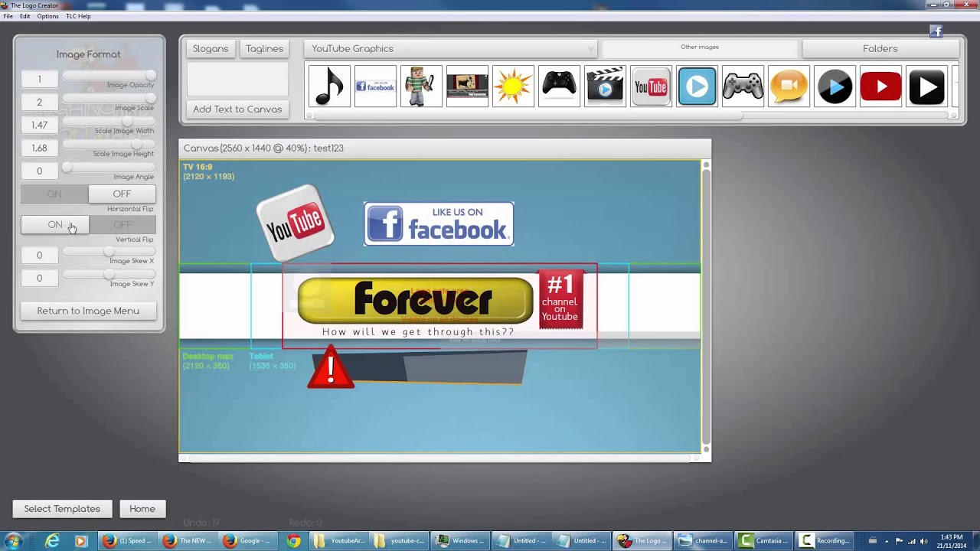This screenshot has height=551, width=980.
Task: Select the red warning triangle on canvas
Action: [x=331, y=367]
